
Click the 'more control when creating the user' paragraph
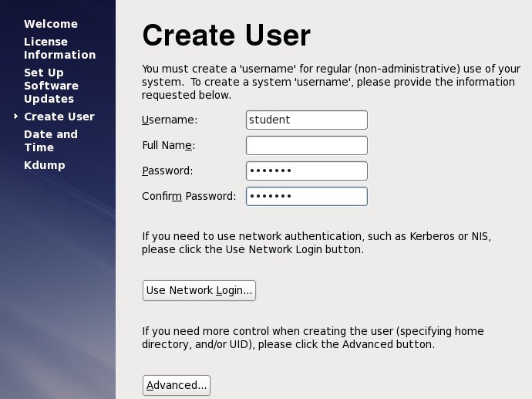tap(313, 337)
